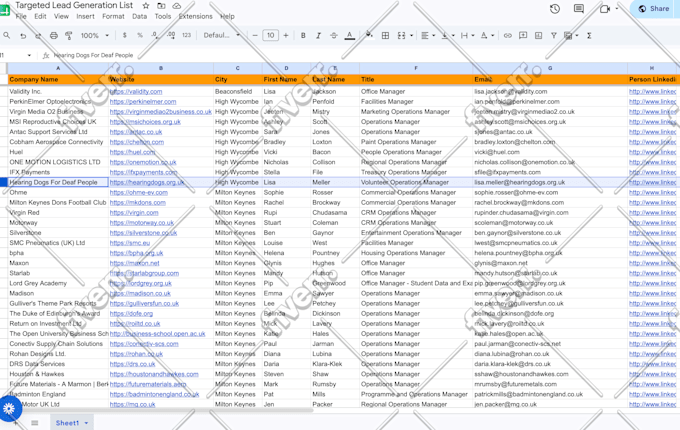Viewport: 680px width, 430px height.
Task: Open the View menu
Action: point(61,16)
